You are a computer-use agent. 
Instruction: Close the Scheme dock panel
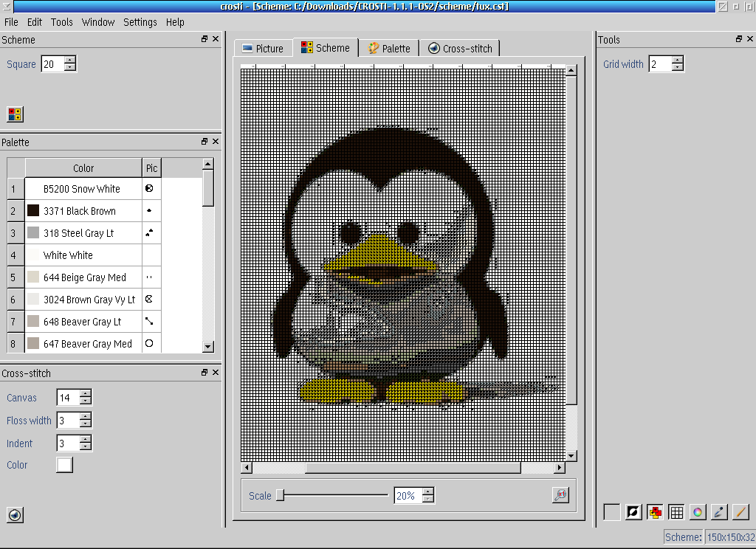(216, 39)
